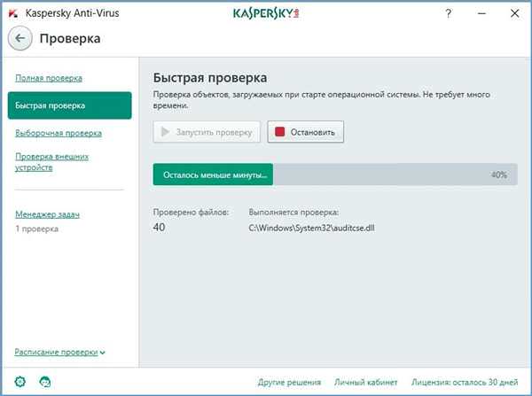Click the scan progress bar
The width and height of the screenshot is (532, 396).
pyautogui.click(x=335, y=175)
